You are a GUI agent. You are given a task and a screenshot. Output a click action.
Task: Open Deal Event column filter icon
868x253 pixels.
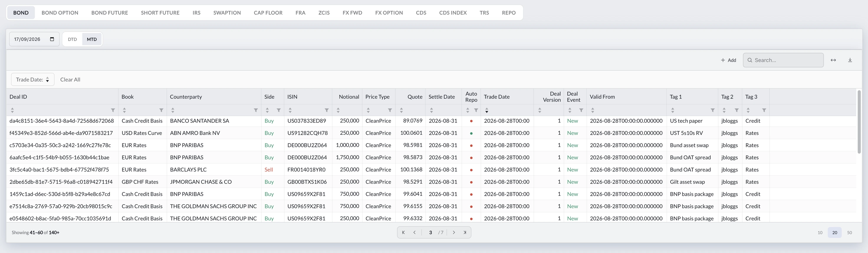581,110
